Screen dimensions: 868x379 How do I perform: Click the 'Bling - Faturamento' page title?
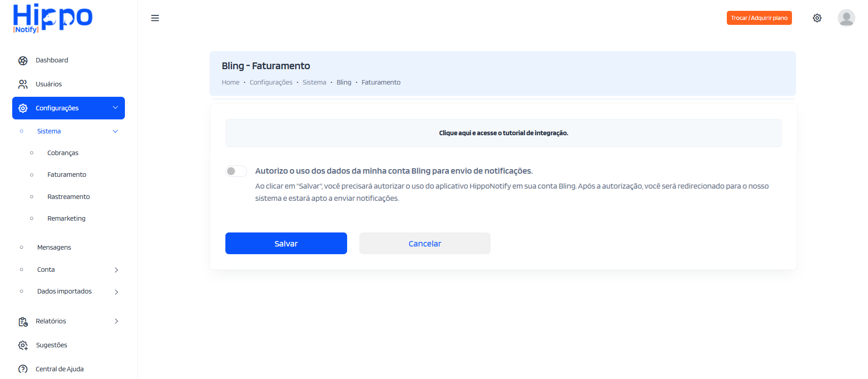click(266, 66)
